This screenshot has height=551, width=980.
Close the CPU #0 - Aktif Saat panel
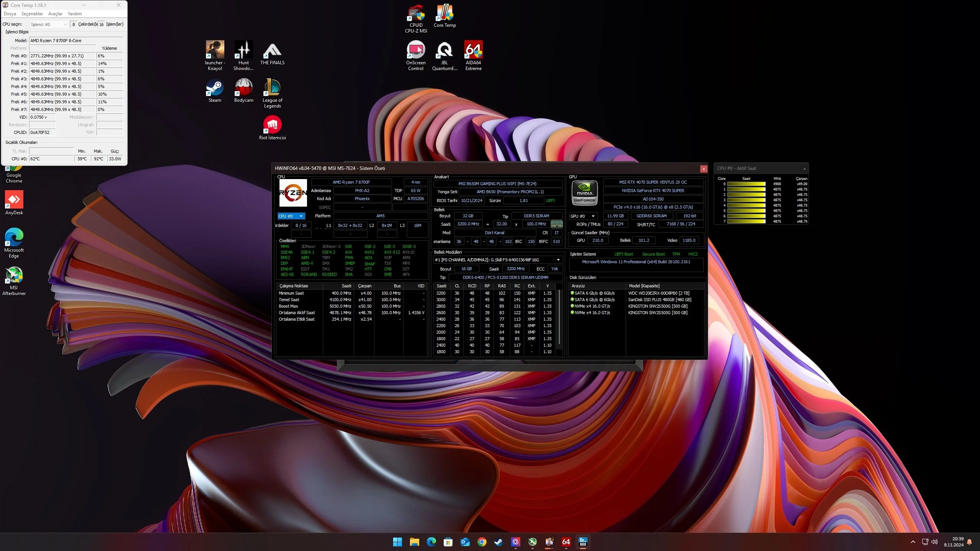[x=804, y=169]
